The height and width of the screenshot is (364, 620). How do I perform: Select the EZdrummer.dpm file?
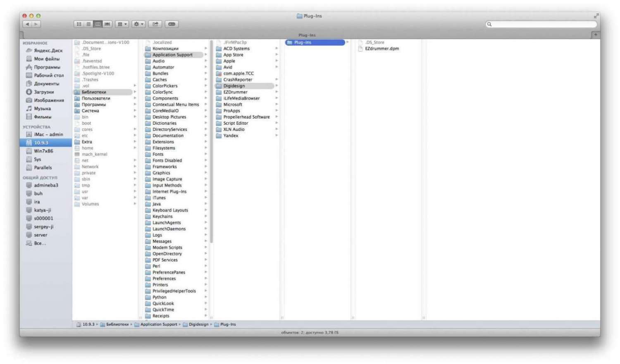(x=382, y=48)
